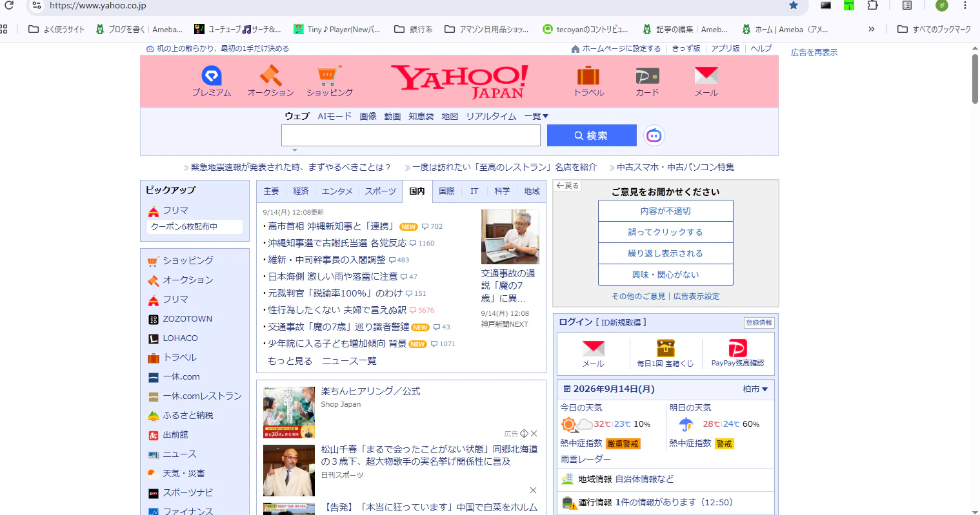Switch to the 主要 news tab

coord(272,191)
